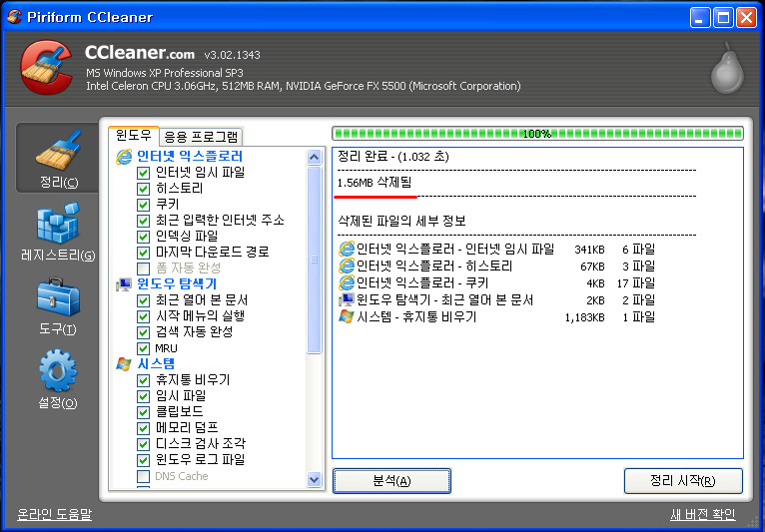Select the 윈도우 탐색기 - 최근 열어 본 문서 result text
765x532 pixels.
445,299
